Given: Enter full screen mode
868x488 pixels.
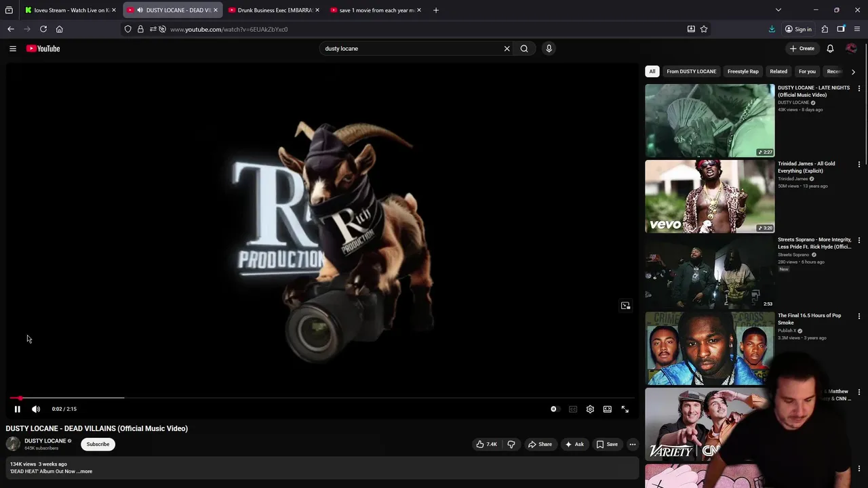Looking at the screenshot, I should click(625, 409).
